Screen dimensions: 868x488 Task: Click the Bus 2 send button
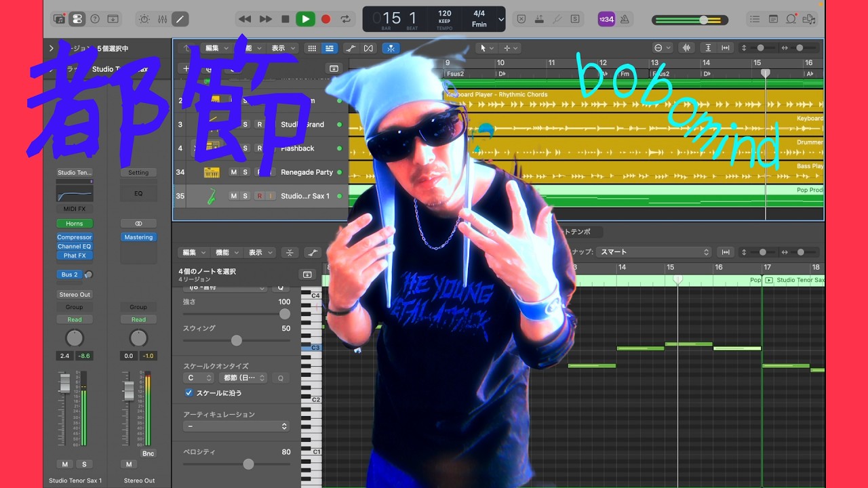pos(69,274)
